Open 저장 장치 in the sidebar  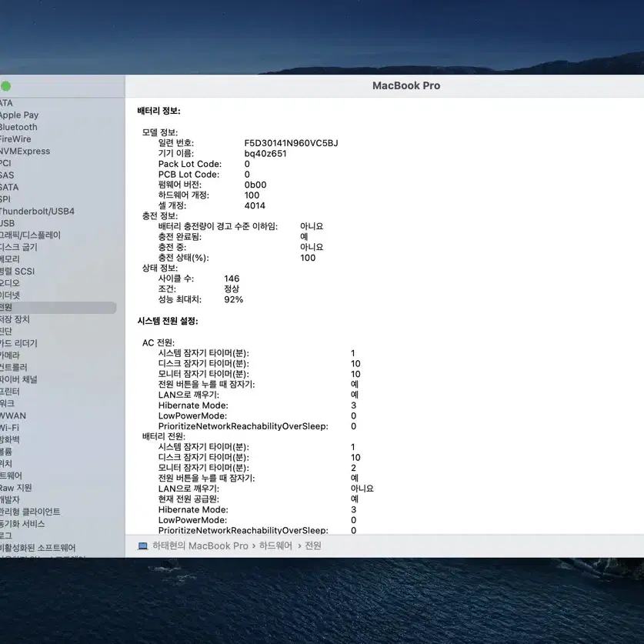tap(15, 319)
